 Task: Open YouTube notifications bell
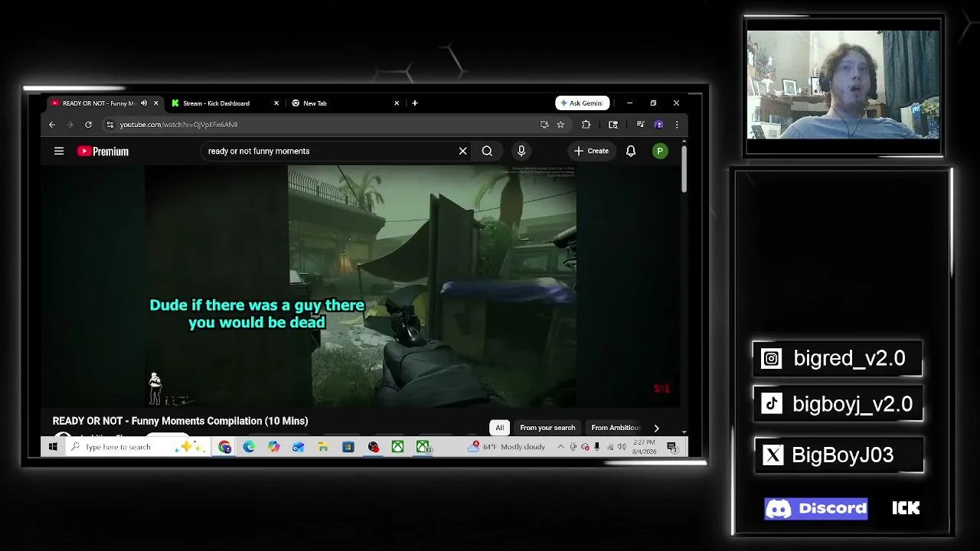pos(631,152)
